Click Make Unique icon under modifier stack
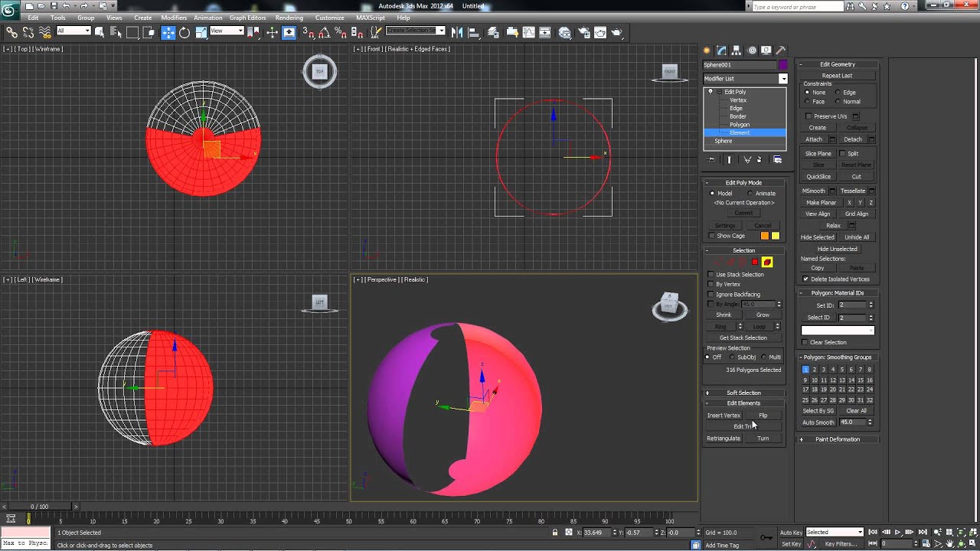The width and height of the screenshot is (980, 551). coord(747,160)
